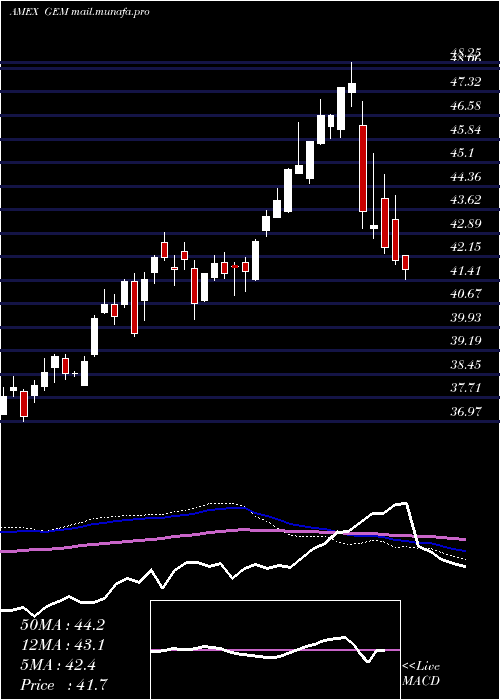
Task: Select the 47.32 price axis label
Action: pos(466,82)
